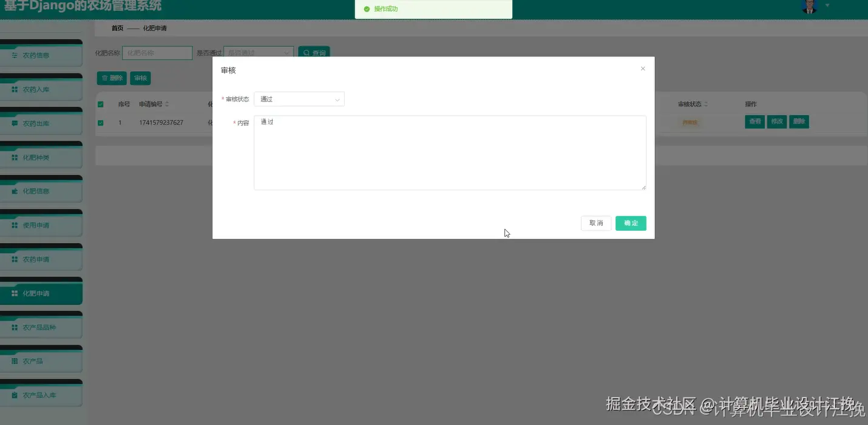The width and height of the screenshot is (868, 425).
Task: Confirm the audit with the 确定 button
Action: pyautogui.click(x=631, y=223)
